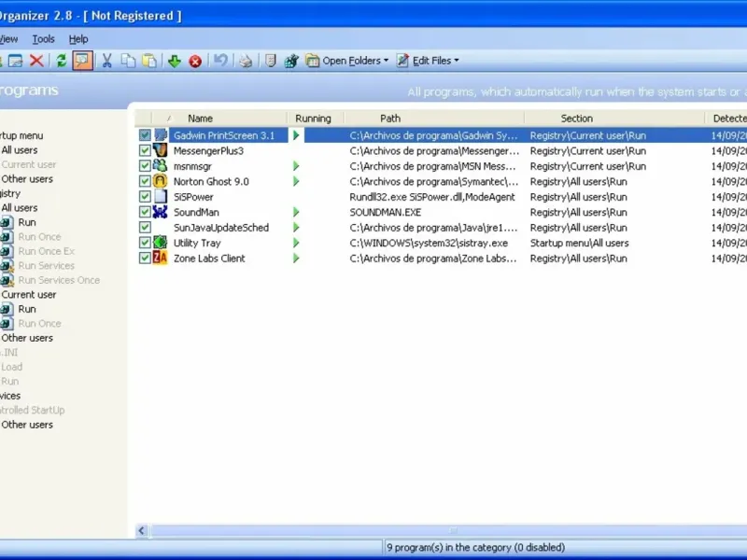Click path Rundll32.exe SiSPower.dll,ModeAgent
Viewport: 747px width, 560px height.
tap(432, 197)
